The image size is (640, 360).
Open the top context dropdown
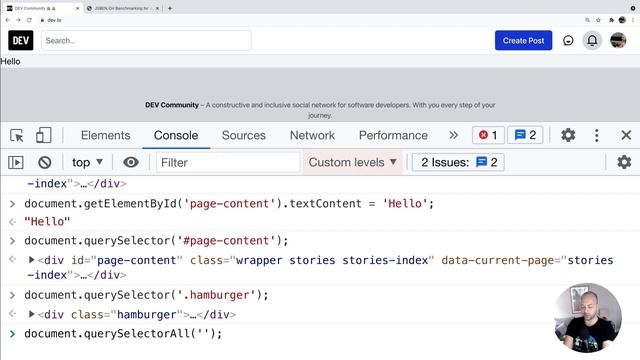(x=87, y=162)
